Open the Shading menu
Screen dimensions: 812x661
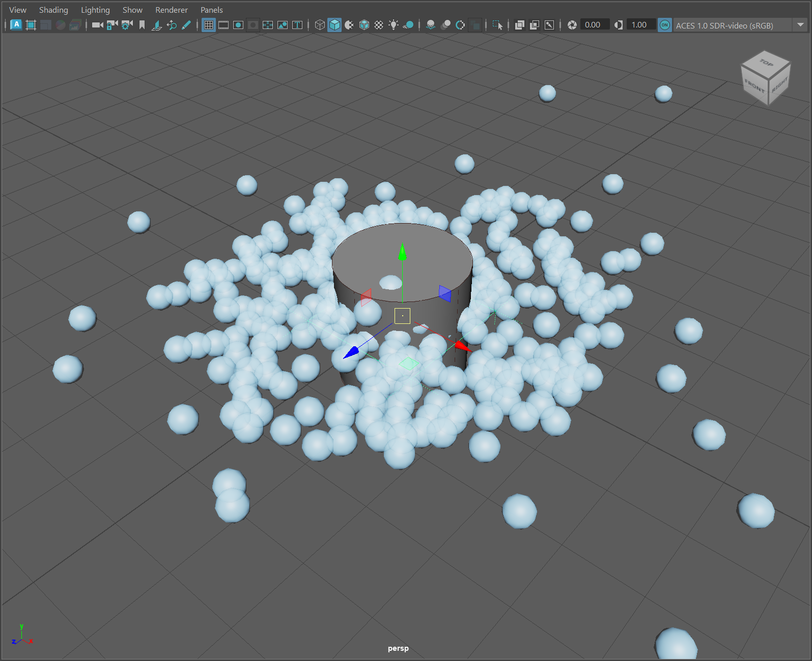(x=53, y=10)
